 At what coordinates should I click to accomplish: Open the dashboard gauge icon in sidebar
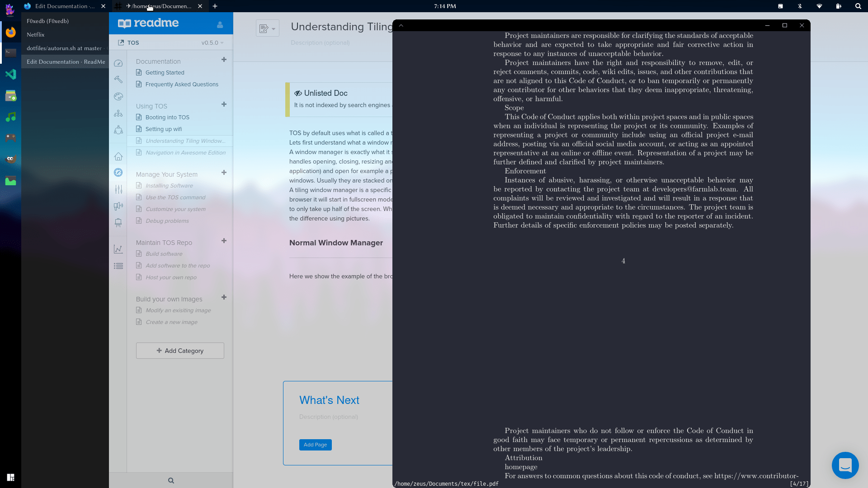pos(118,63)
